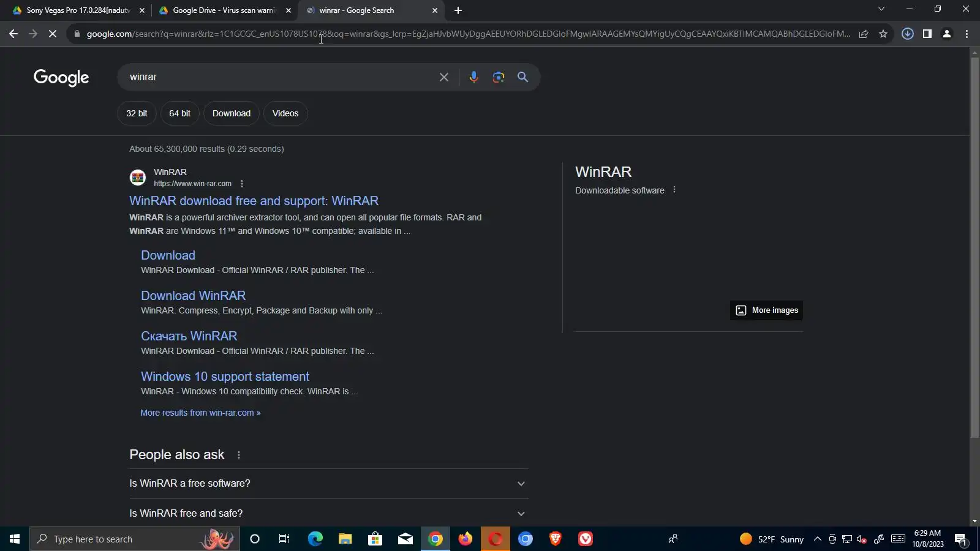Go to Google homepage logo
This screenshot has height=551, width=980.
click(61, 78)
